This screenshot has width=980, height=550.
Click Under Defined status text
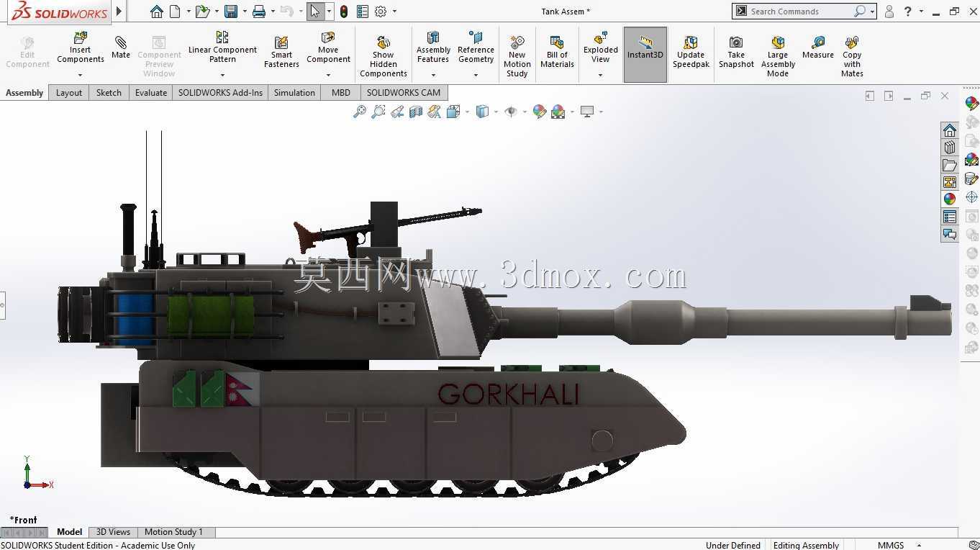click(733, 545)
